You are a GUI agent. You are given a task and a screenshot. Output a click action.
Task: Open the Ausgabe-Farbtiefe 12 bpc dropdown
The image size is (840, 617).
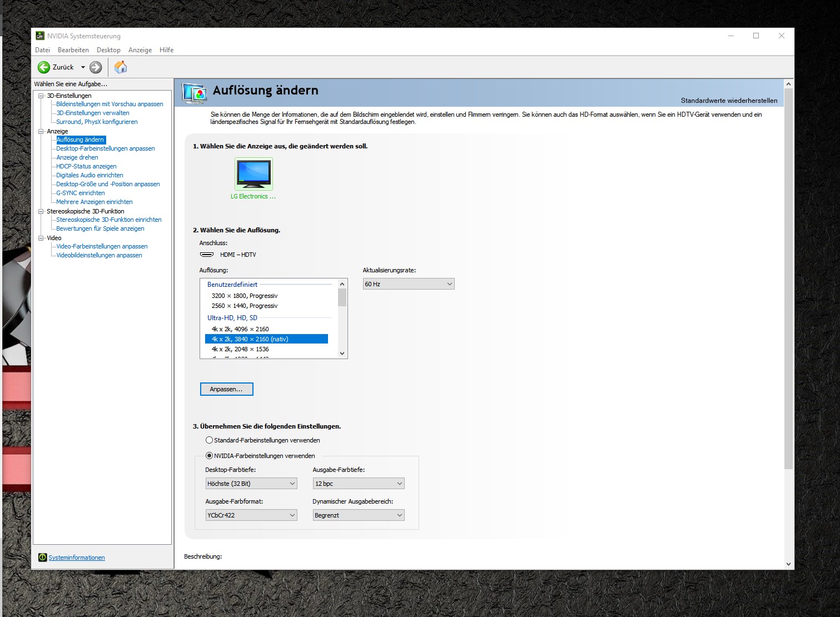click(359, 484)
